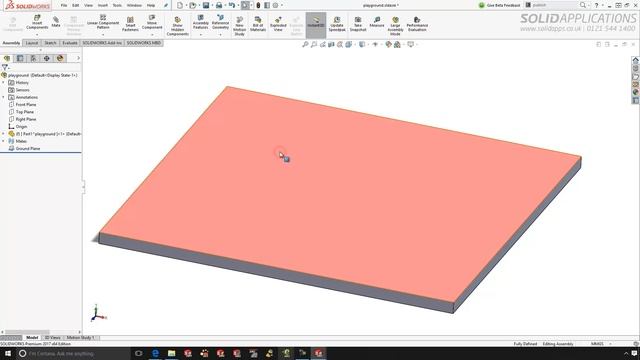Viewport: 640px width, 360px height.
Task: Select the DisplayManager tab
Action: click(60, 58)
